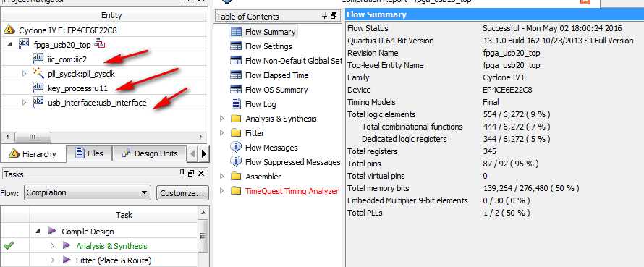Switch to the Files tab

89,153
